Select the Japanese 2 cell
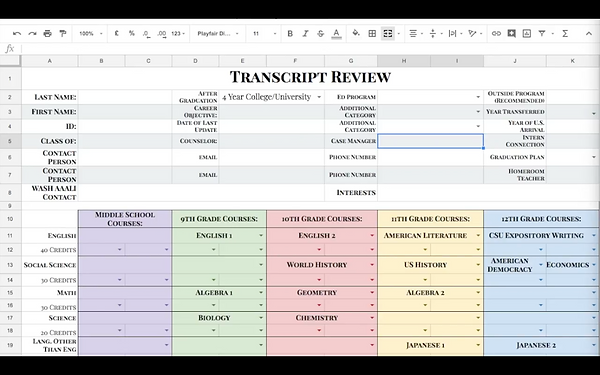Screen dimensions: 600x375 click(541, 345)
